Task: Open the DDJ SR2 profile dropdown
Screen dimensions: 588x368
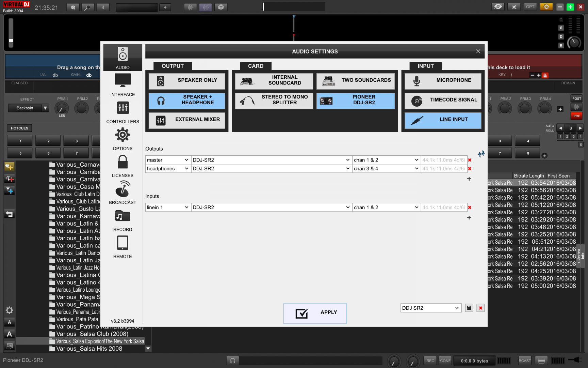Action: pyautogui.click(x=431, y=308)
